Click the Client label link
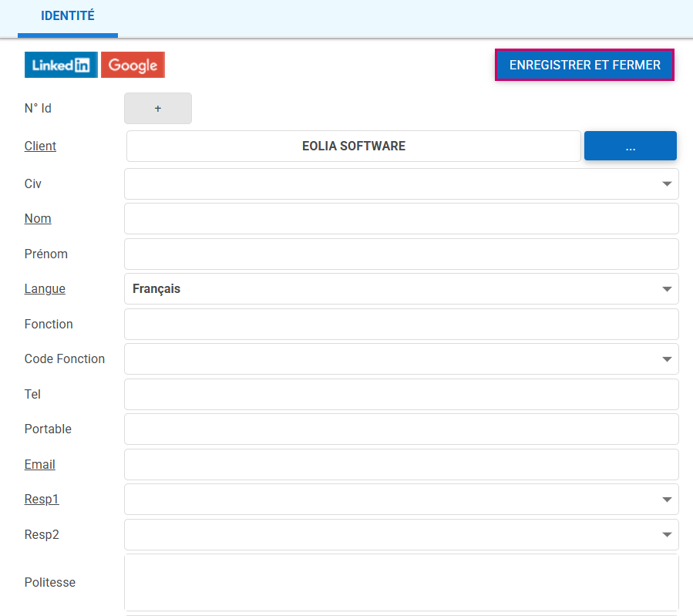Screen dimensions: 693x616 pyautogui.click(x=40, y=146)
